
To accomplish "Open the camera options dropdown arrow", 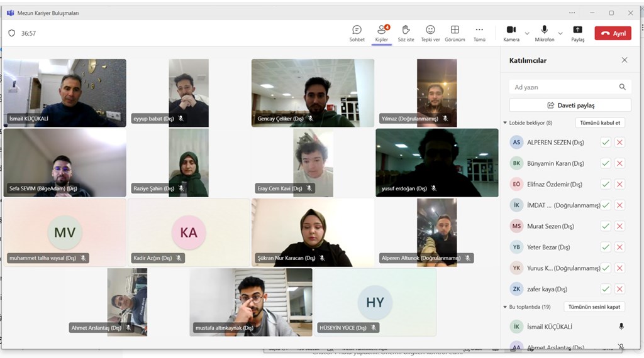I will tap(527, 33).
